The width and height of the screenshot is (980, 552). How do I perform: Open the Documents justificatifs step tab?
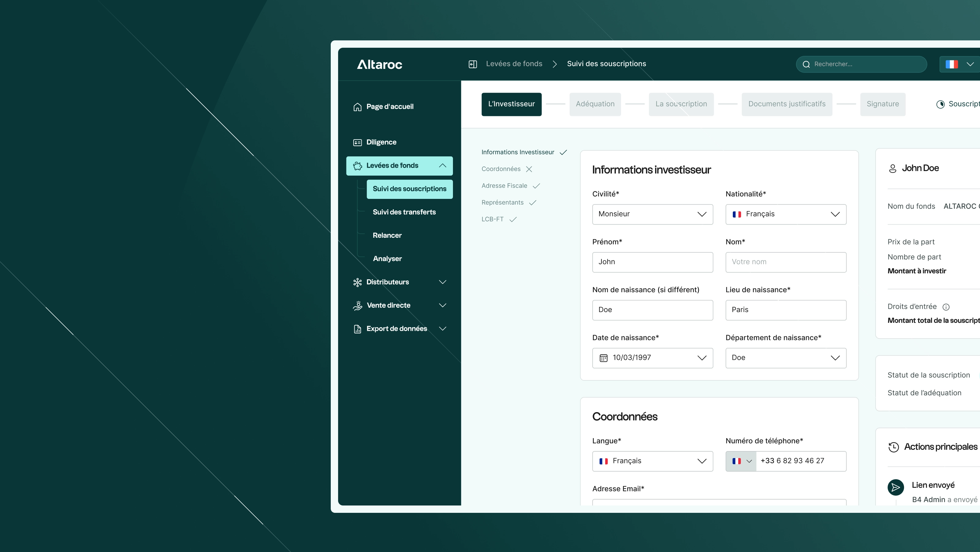[787, 104]
